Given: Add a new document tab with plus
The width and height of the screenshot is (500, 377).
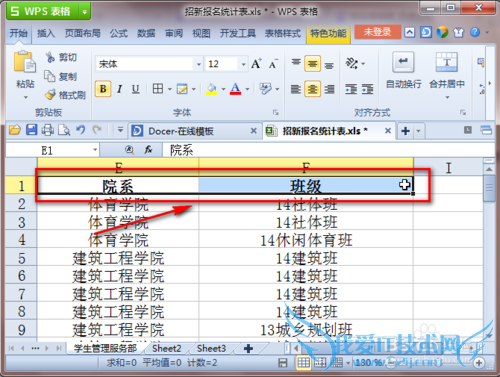Looking at the screenshot, I should pyautogui.click(x=406, y=131).
